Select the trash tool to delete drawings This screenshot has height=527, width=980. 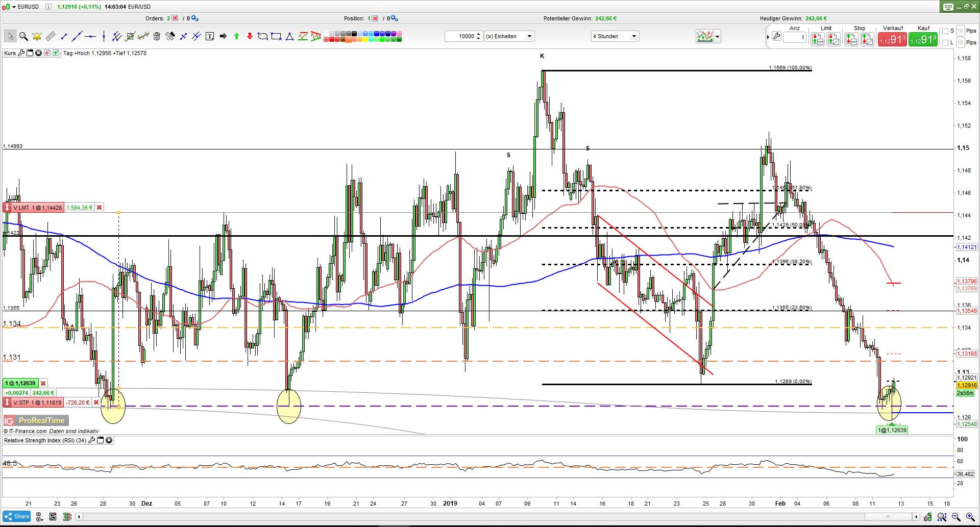(x=156, y=36)
